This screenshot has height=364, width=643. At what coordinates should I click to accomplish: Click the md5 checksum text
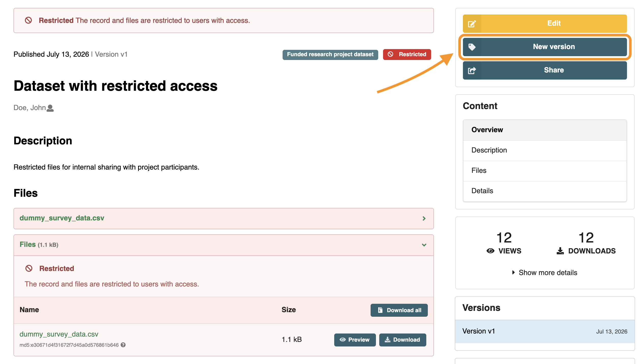tap(69, 345)
